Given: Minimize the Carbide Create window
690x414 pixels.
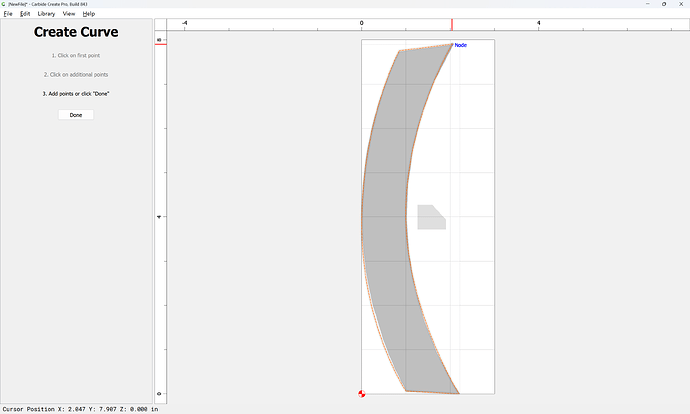Looking at the screenshot, I should click(x=648, y=4).
